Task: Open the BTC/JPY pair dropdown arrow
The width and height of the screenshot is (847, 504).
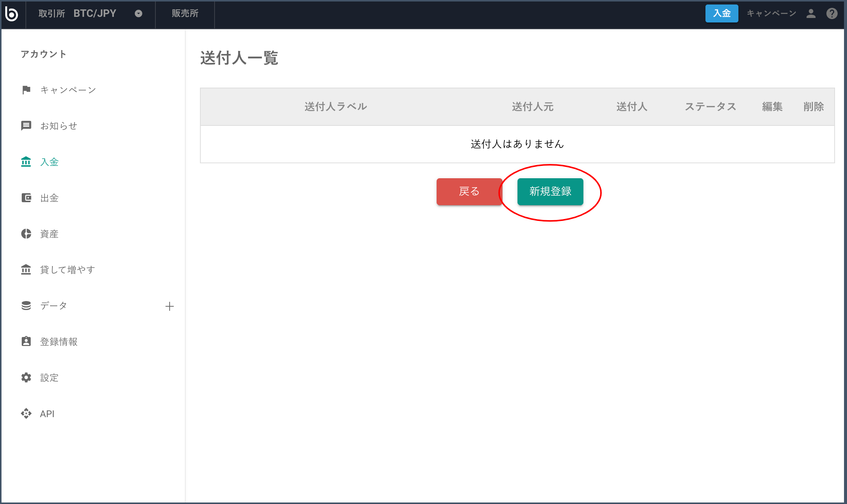Action: pyautogui.click(x=139, y=14)
